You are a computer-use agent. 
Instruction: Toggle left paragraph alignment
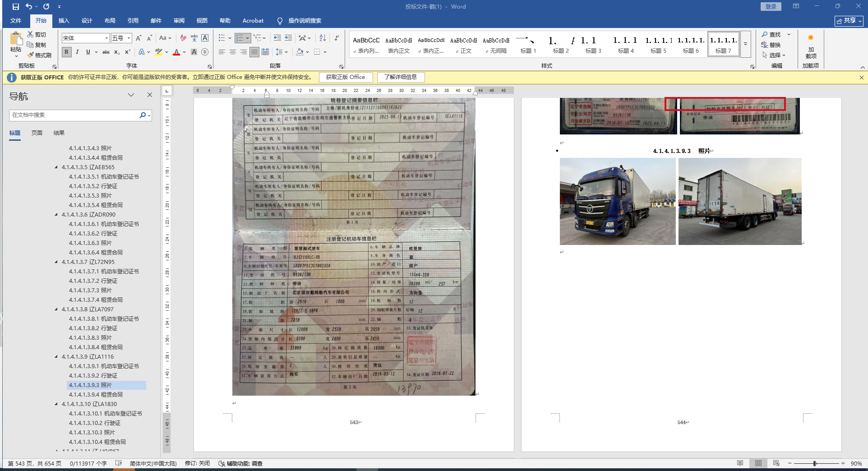(222, 52)
